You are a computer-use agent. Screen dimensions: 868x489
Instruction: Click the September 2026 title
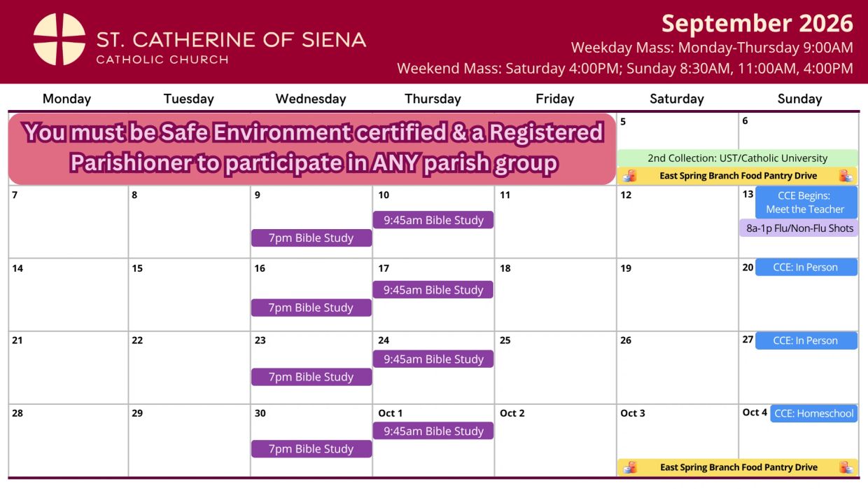757,23
